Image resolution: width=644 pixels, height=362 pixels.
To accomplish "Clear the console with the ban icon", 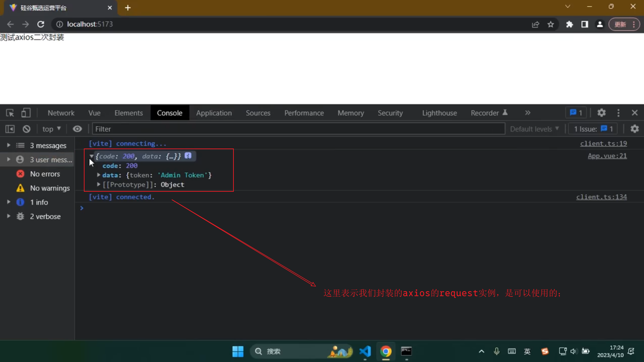I will (x=26, y=129).
